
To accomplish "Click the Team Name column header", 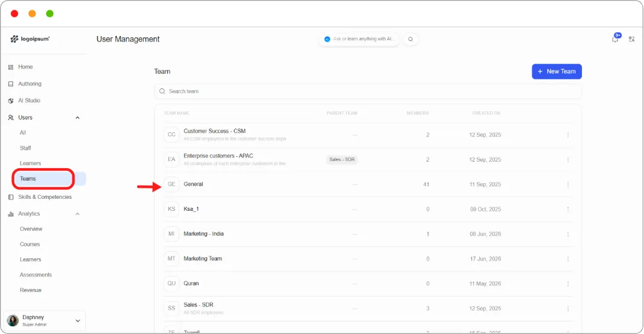I will click(177, 114).
